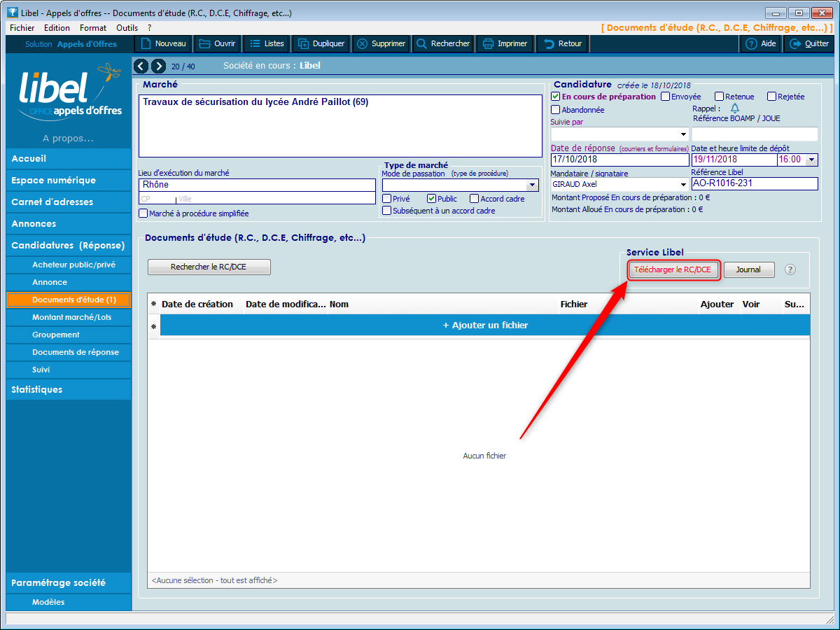The height and width of the screenshot is (630, 840).
Task: Check the Accord cadre checkbox
Action: tap(475, 199)
